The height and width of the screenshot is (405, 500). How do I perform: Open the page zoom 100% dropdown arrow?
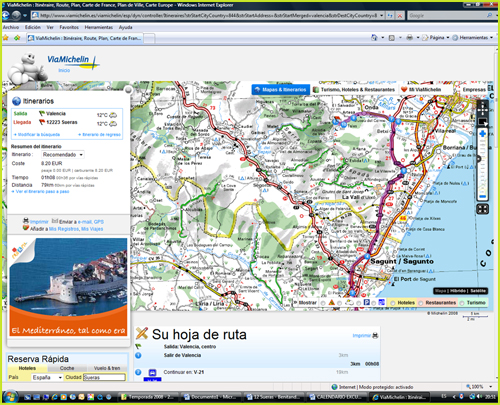pyautogui.click(x=491, y=387)
